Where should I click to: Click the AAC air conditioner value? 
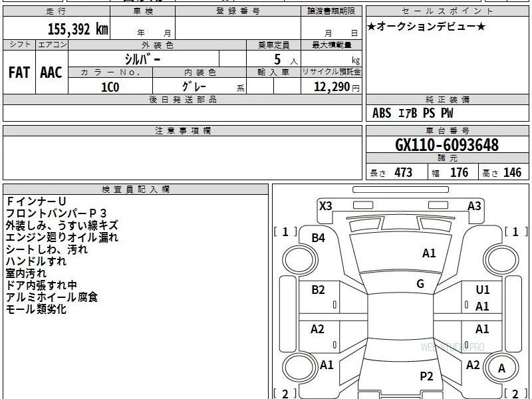tap(52, 72)
